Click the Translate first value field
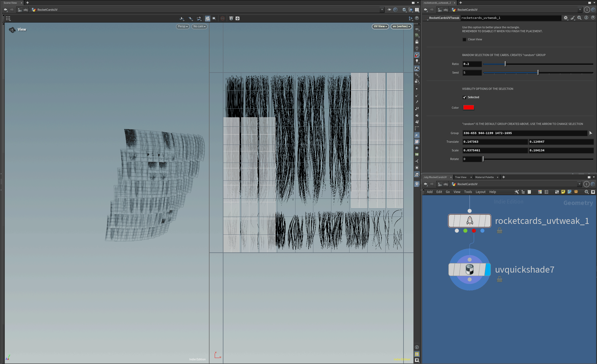Image resolution: width=597 pixels, height=364 pixels. pyautogui.click(x=495, y=142)
